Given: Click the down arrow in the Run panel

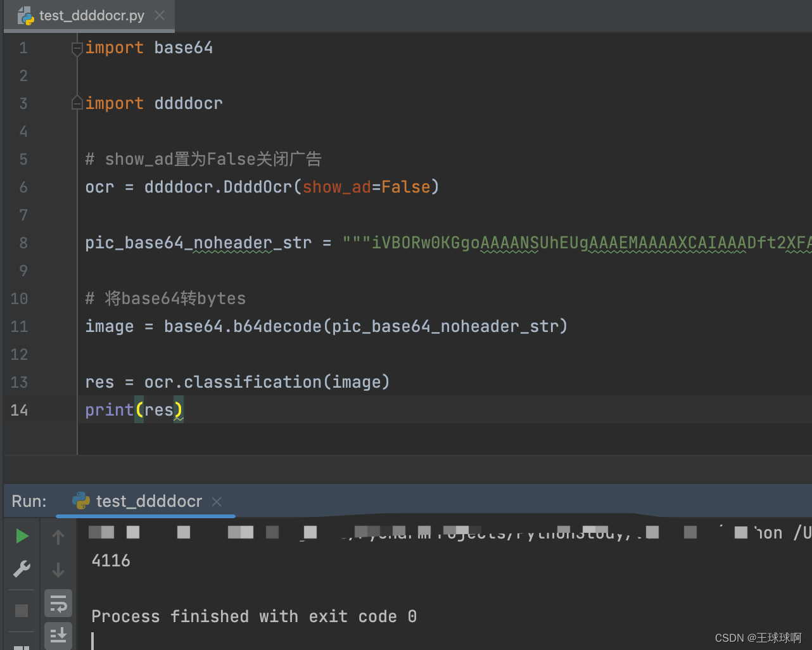Looking at the screenshot, I should tap(58, 570).
